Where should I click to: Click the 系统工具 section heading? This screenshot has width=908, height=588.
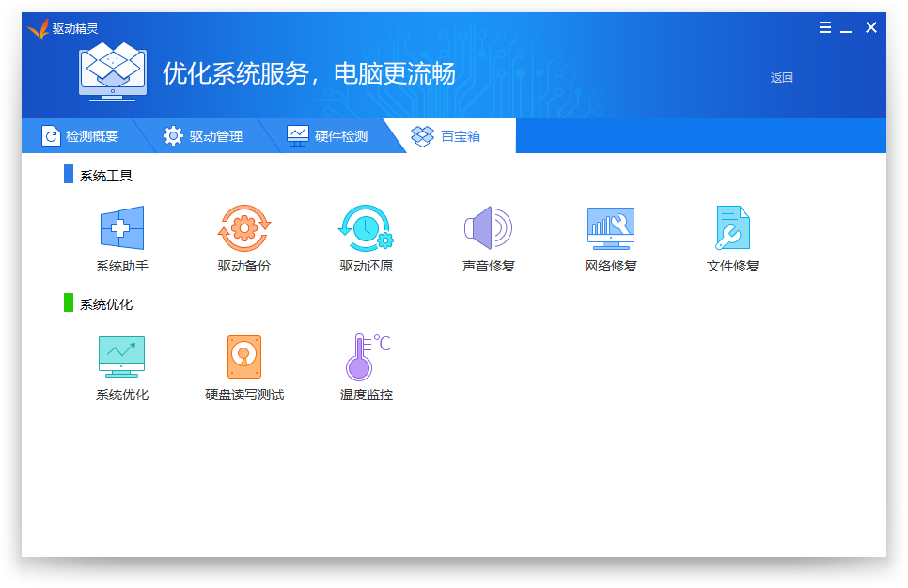(x=105, y=176)
